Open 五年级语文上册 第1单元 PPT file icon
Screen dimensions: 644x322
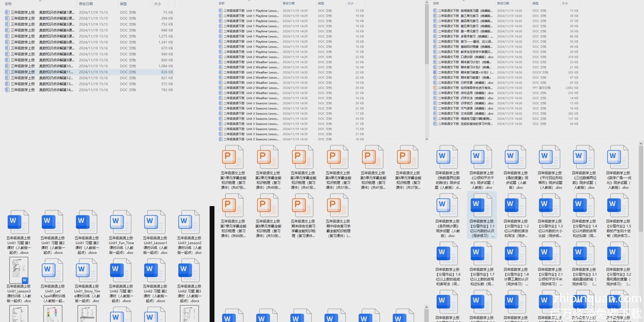pyautogui.click(x=232, y=157)
